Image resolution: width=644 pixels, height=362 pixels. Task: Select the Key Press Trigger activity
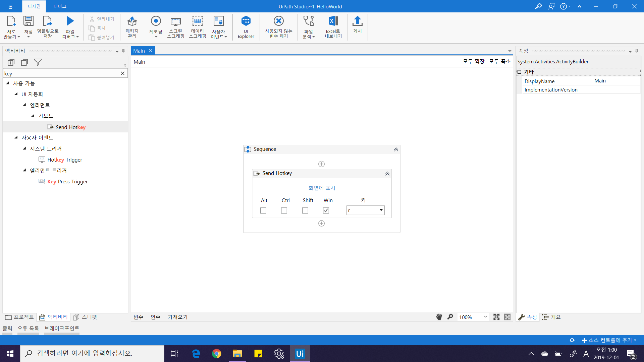pos(67,182)
